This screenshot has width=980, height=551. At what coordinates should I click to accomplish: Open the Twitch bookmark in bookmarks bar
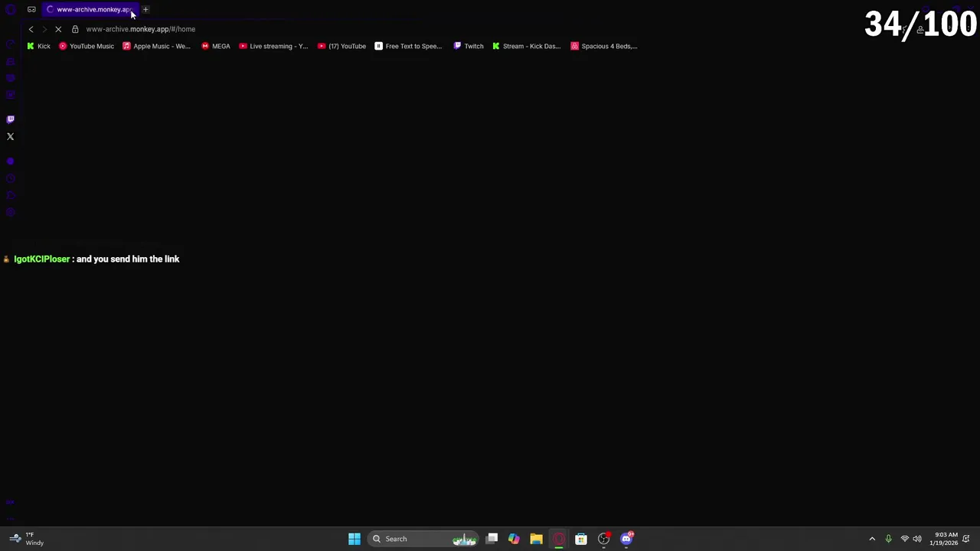coord(468,46)
